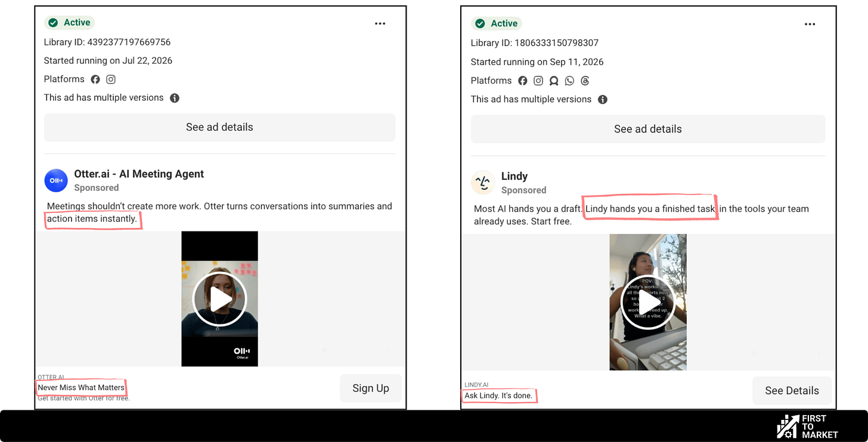Click the Instagram platform icon on Lindy ad
This screenshot has width=868, height=442.
pyautogui.click(x=538, y=81)
